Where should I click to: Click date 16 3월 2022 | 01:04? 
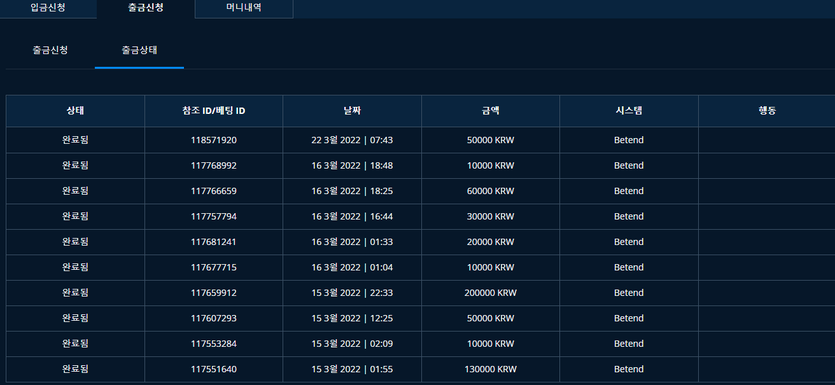(x=352, y=267)
